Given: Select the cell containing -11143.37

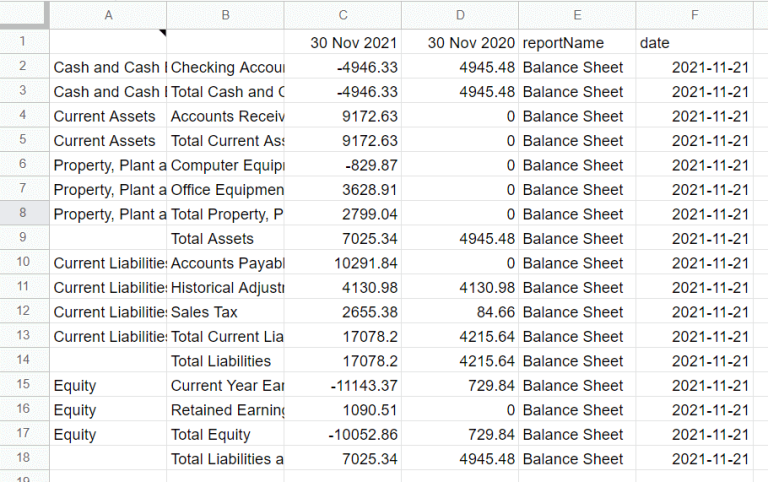Looking at the screenshot, I should [x=343, y=386].
